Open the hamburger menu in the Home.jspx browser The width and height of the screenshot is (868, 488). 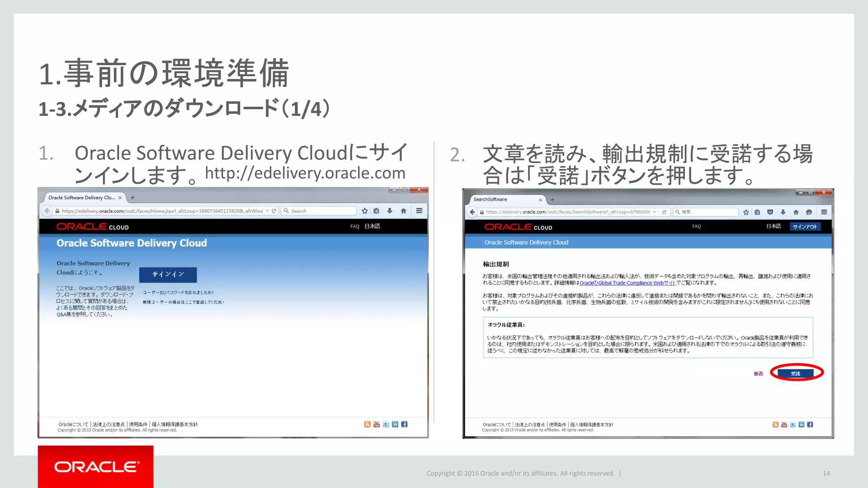419,211
